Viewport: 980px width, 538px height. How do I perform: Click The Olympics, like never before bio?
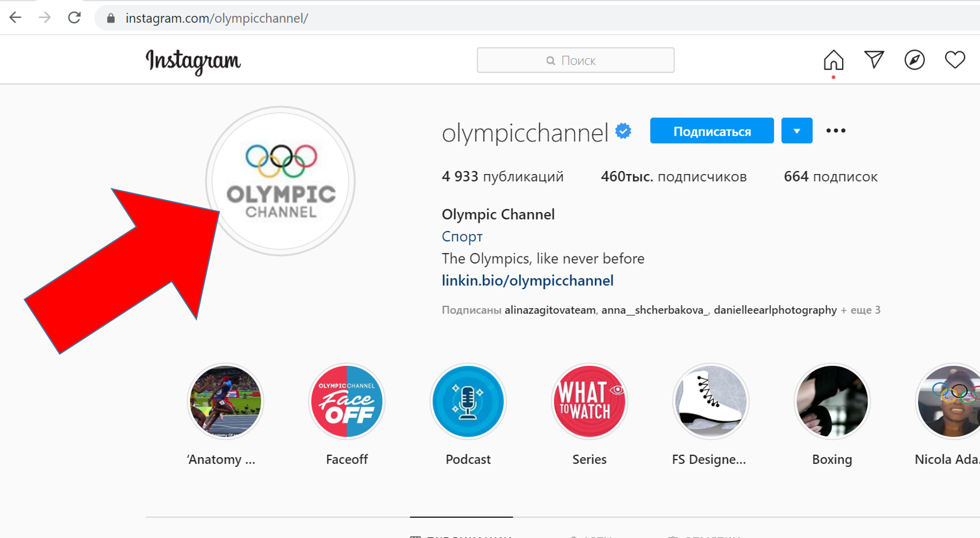coord(543,258)
